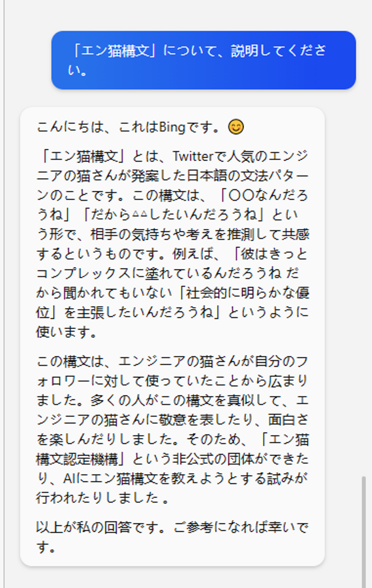Click the word "コンプレックス" in the example sentence
The image size is (372, 588).
click(x=84, y=273)
